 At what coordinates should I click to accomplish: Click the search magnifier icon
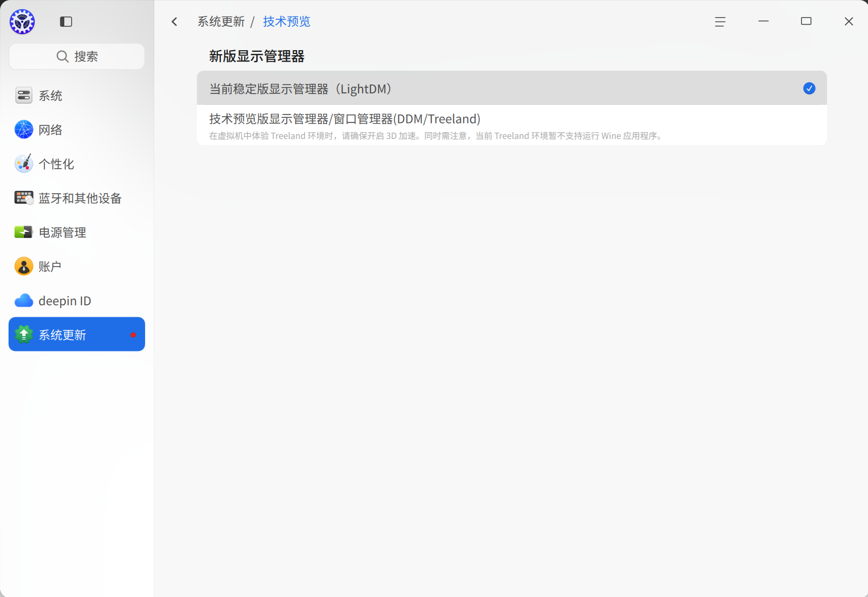point(63,56)
